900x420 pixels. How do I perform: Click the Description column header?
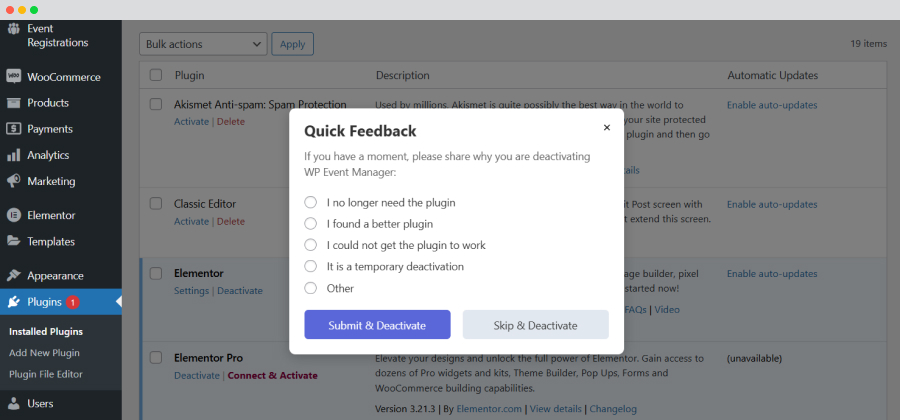coord(402,75)
